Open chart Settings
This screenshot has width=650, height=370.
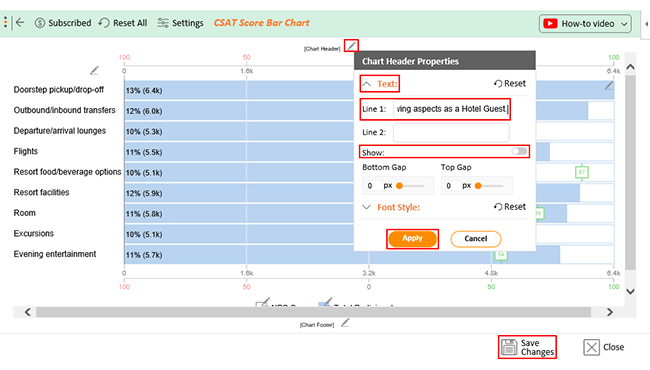point(180,23)
